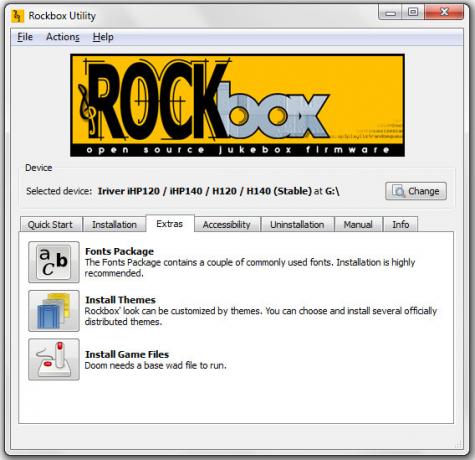Open the Accessibility tab
Image resolution: width=475 pixels, height=460 pixels.
(227, 224)
